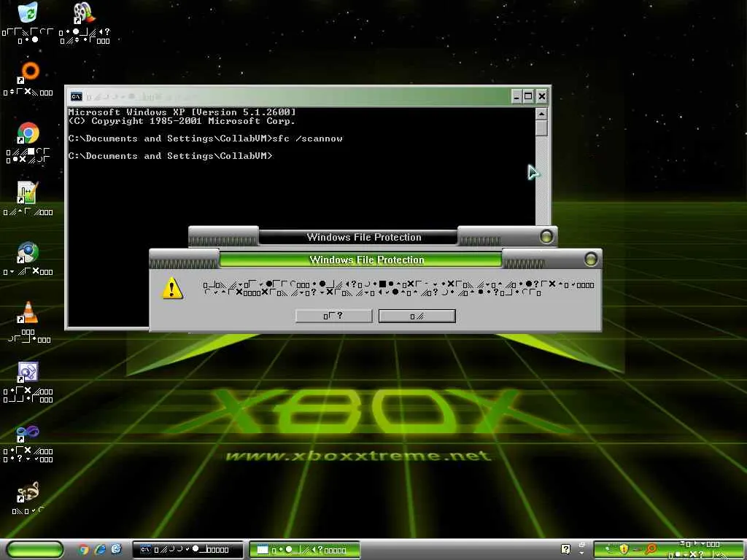Click the question mark help icon in taskbar
The image size is (747, 560).
(565, 549)
